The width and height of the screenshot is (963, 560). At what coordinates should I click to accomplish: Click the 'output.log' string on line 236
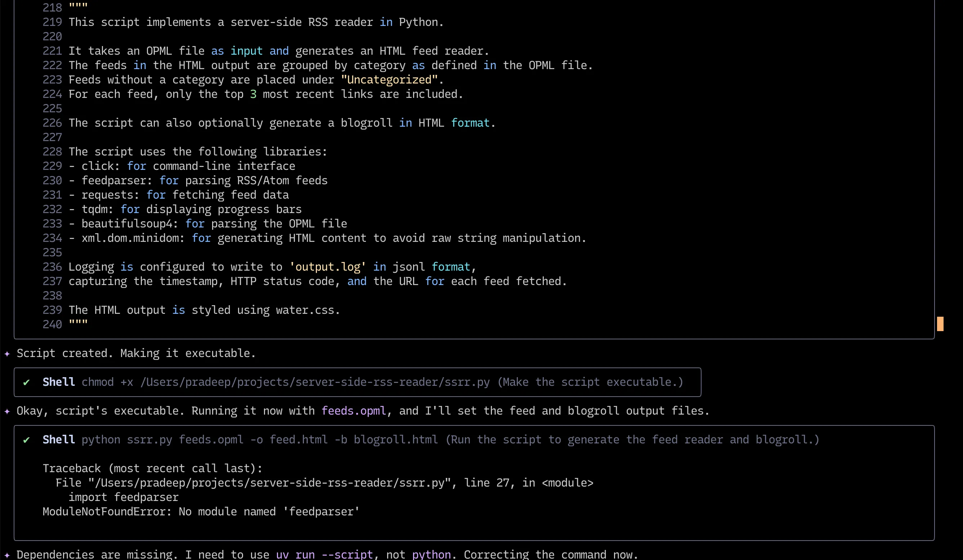pos(327,267)
